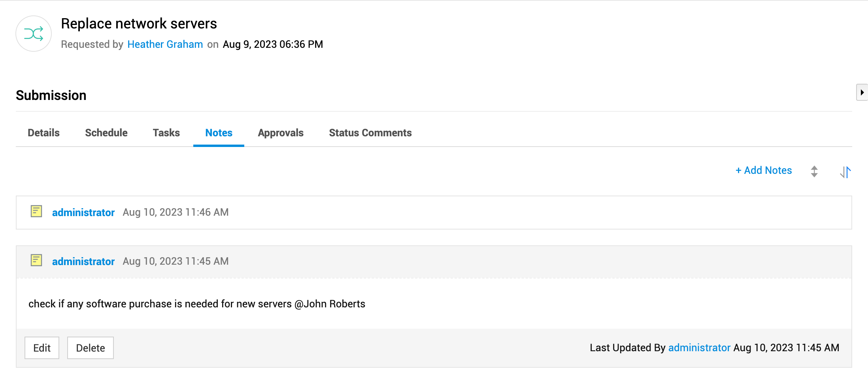Expand the collapsed 11:46 AM note
Image resolution: width=868 pixels, height=384 pixels.
tap(474, 213)
